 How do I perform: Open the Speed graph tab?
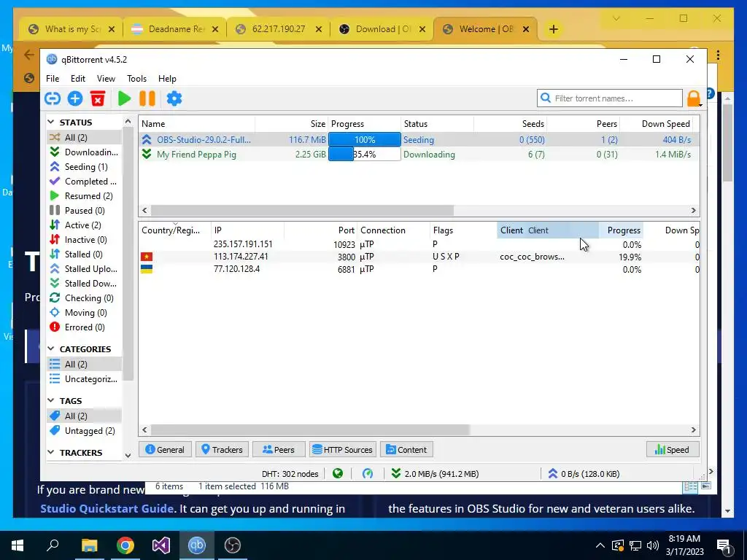[x=673, y=449]
